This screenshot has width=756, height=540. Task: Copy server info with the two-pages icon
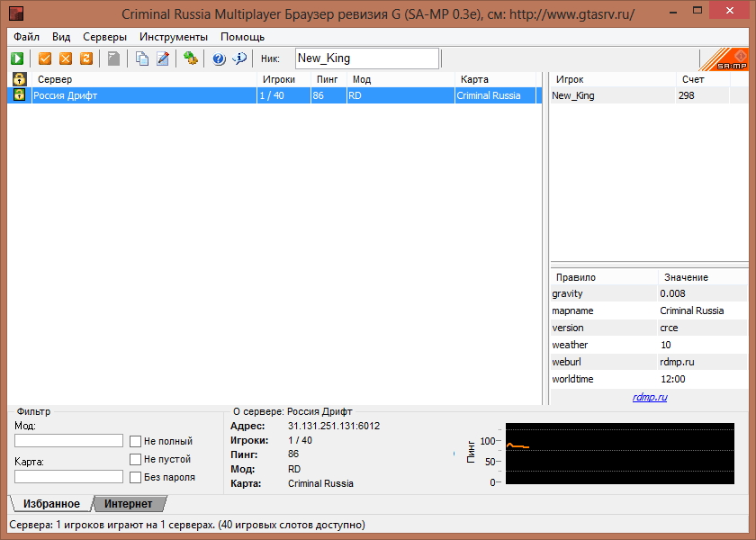pos(142,58)
